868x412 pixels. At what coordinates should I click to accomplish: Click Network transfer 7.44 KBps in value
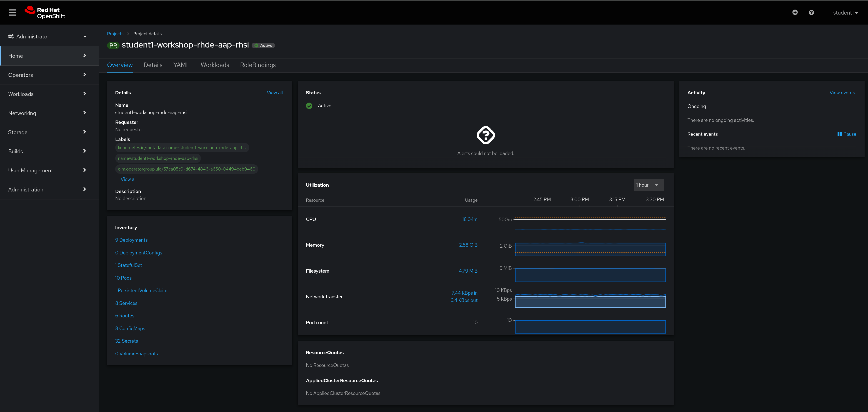coord(464,293)
